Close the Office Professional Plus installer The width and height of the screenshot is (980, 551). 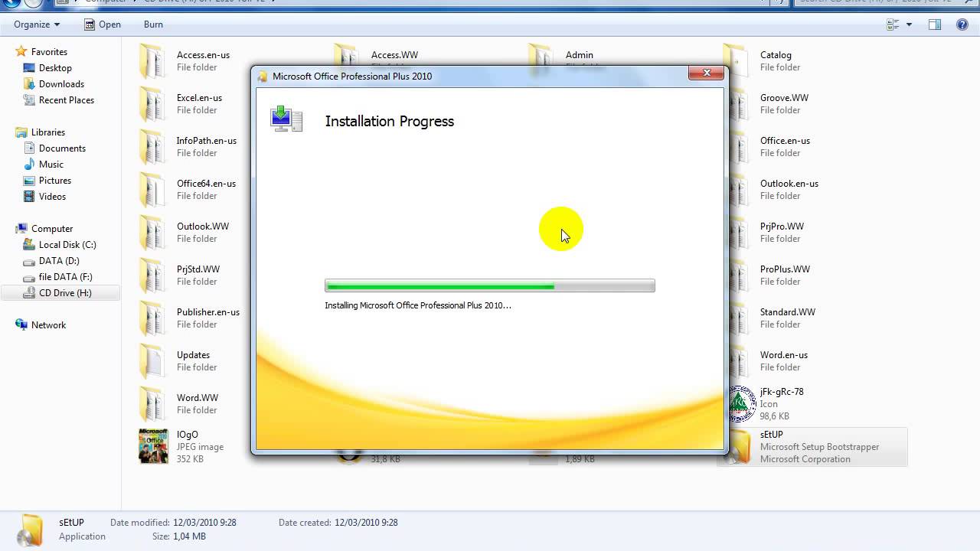tap(706, 73)
